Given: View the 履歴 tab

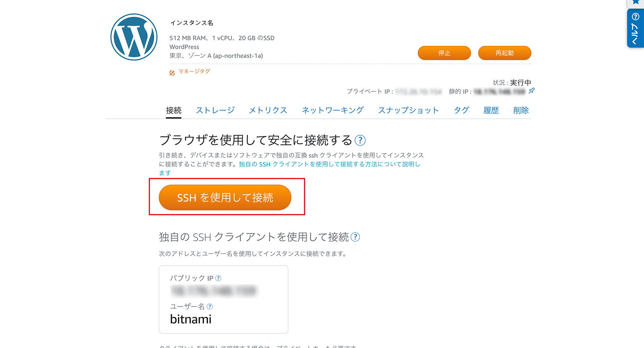Looking at the screenshot, I should [491, 110].
